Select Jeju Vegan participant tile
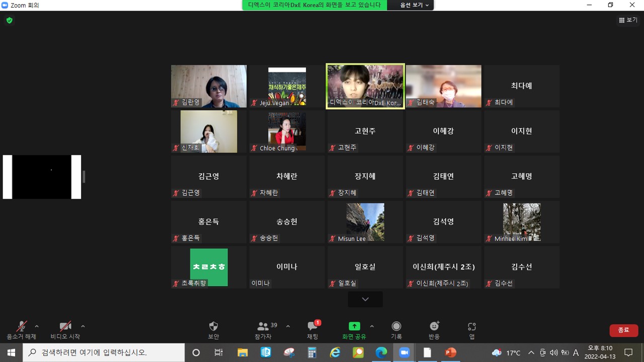 tap(287, 86)
